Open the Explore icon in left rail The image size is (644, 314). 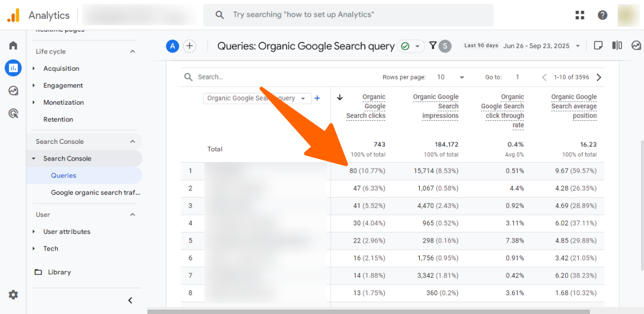(x=13, y=91)
